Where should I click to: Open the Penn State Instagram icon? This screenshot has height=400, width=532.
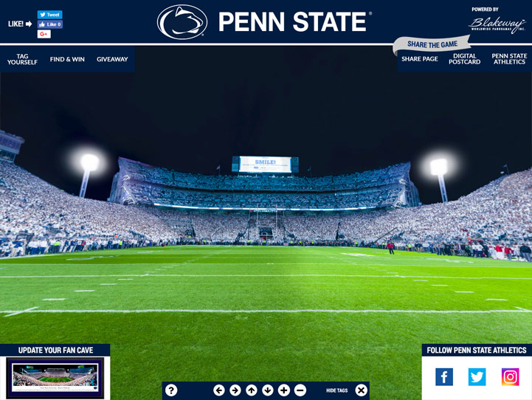[x=511, y=377]
